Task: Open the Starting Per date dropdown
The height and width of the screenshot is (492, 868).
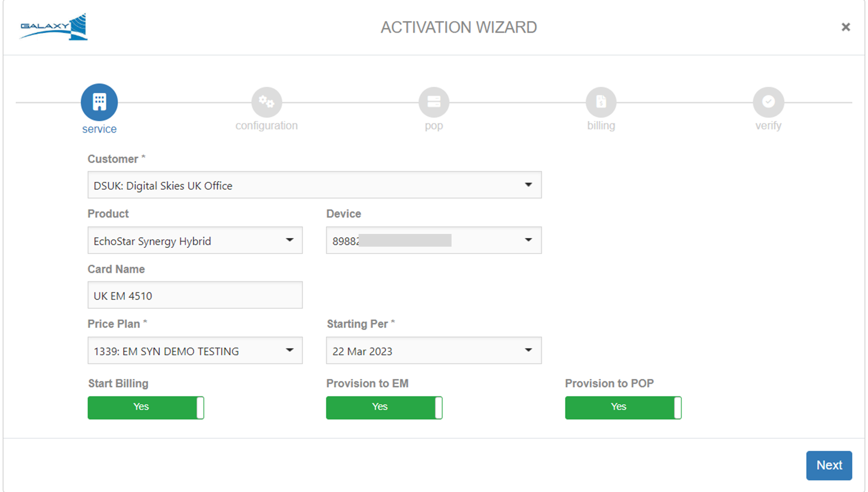Action: (434, 350)
